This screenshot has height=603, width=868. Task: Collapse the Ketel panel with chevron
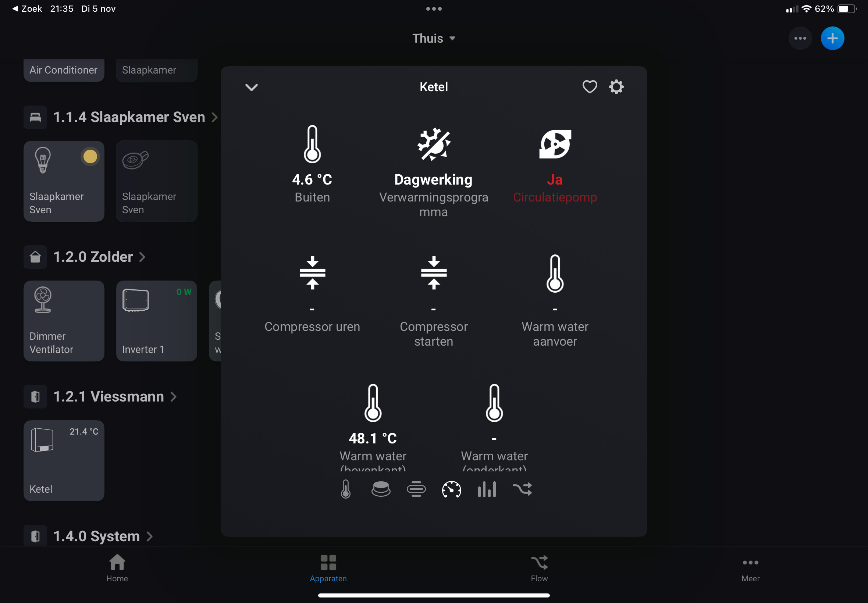[252, 87]
